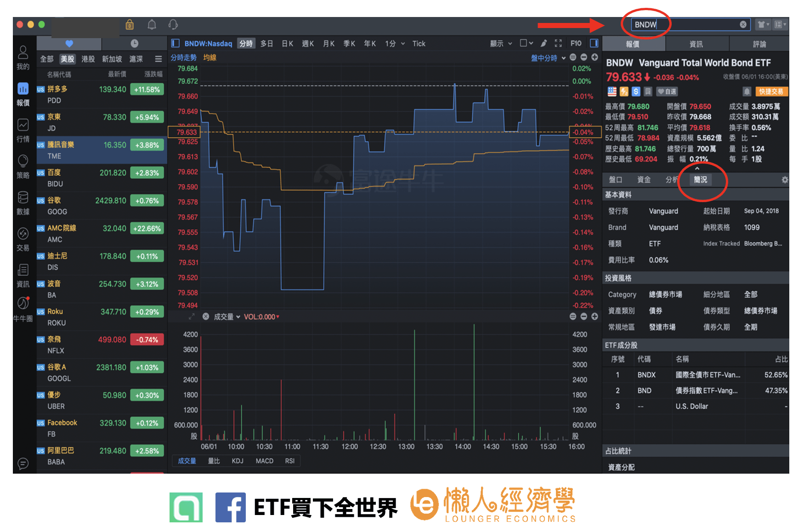This screenshot has height=532, width=804.
Task: Zoom in the volume pane with plus icon
Action: tap(595, 317)
